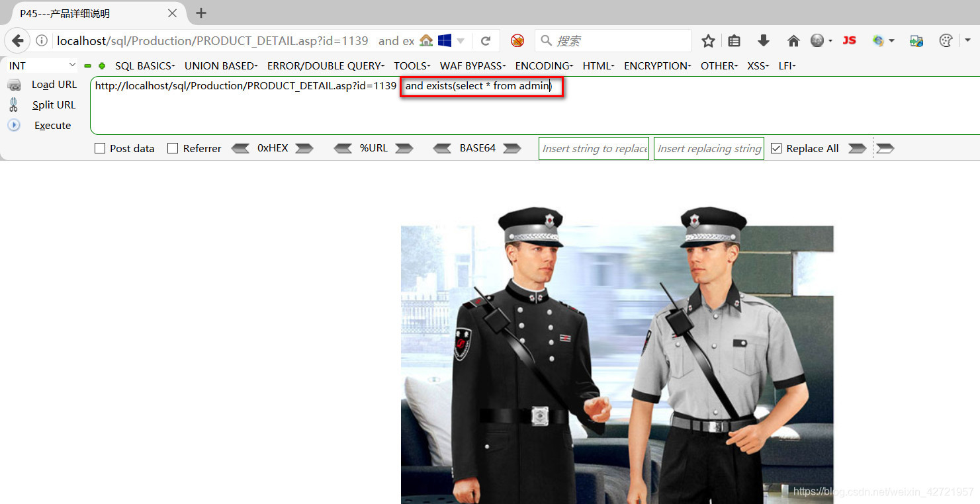The height and width of the screenshot is (504, 980).
Task: Focus the Insert string to replace field
Action: click(594, 148)
